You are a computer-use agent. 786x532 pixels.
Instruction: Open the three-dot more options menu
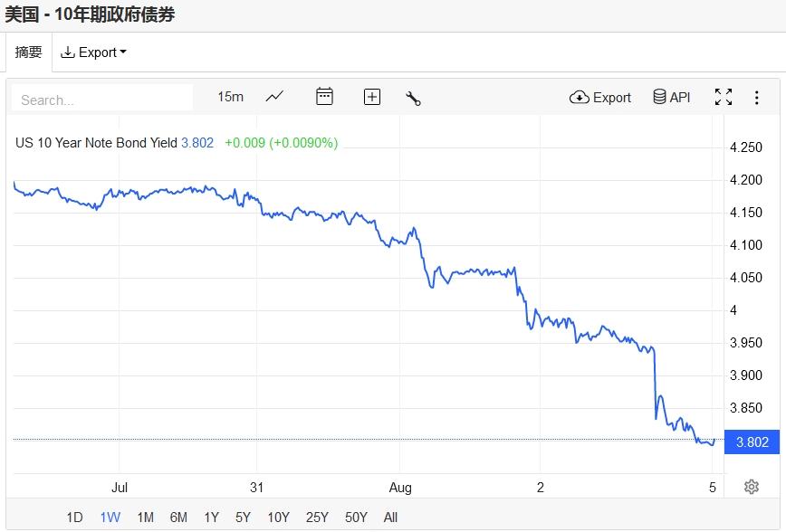tap(757, 97)
